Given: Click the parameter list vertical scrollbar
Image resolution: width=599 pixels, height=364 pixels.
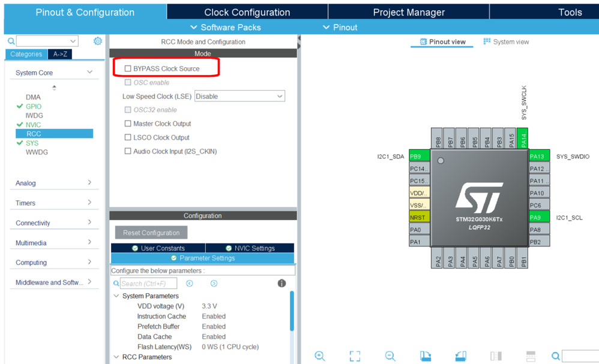Looking at the screenshot, I should click(292, 311).
